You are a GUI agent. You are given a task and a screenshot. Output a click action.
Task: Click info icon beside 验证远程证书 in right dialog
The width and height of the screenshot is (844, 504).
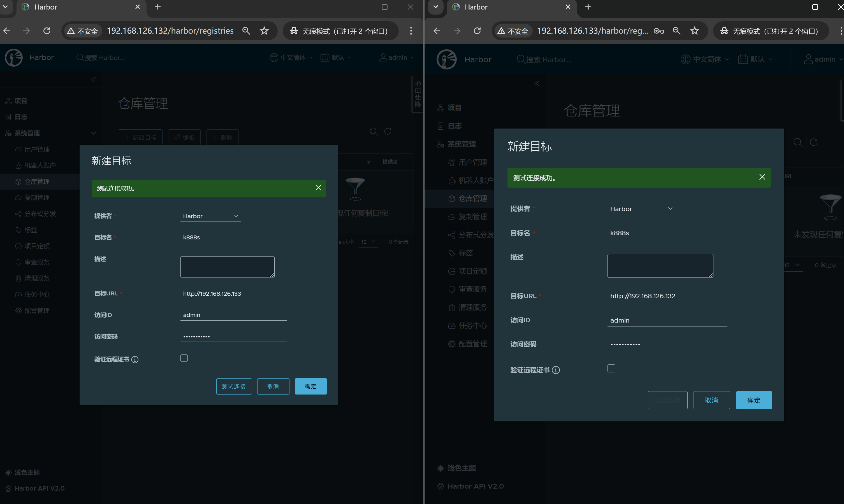pyautogui.click(x=556, y=370)
